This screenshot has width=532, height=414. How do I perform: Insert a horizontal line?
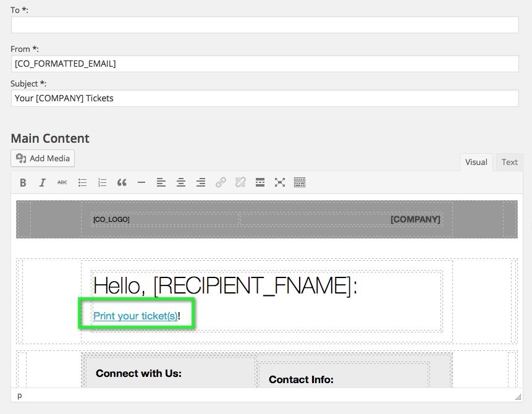141,182
